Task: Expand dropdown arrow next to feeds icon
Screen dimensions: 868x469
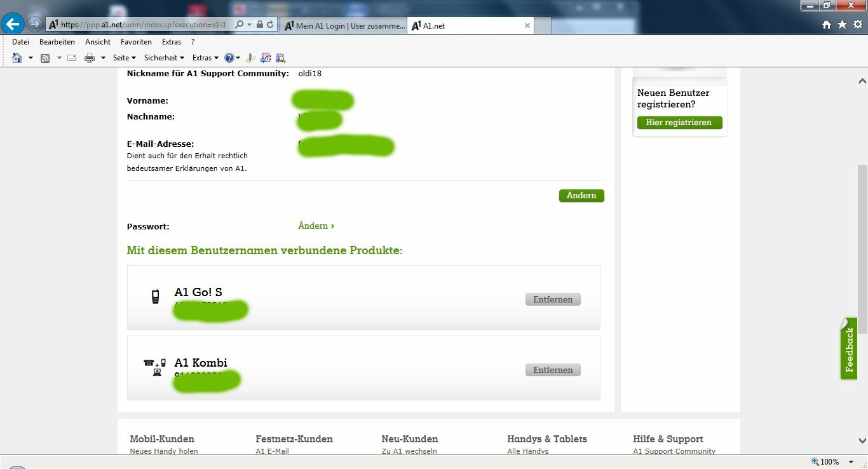Action: click(x=59, y=58)
